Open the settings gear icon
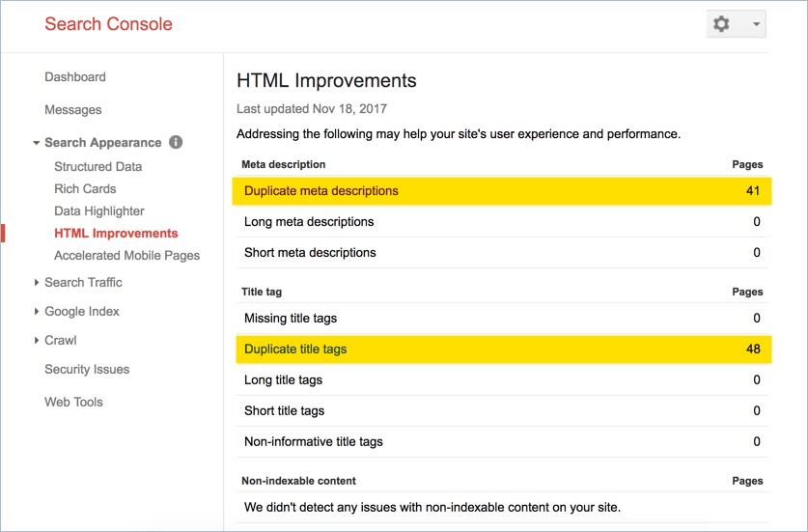Image resolution: width=808 pixels, height=532 pixels. [x=721, y=24]
